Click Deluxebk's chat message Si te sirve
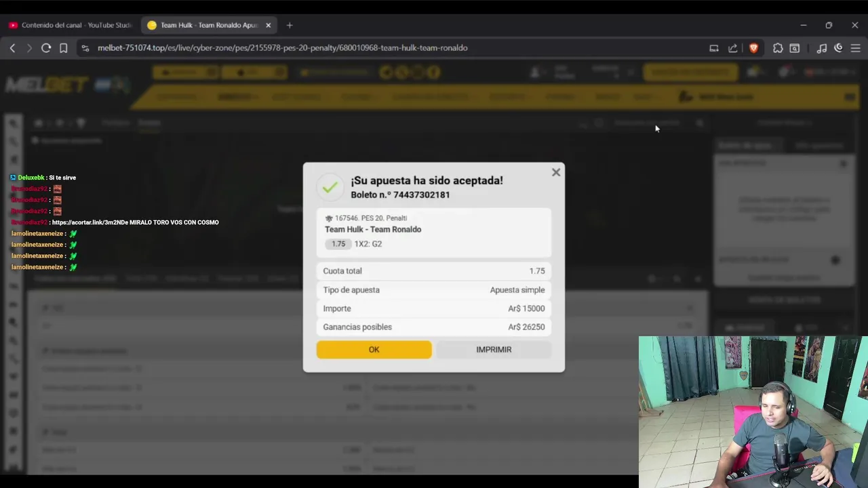 point(62,178)
